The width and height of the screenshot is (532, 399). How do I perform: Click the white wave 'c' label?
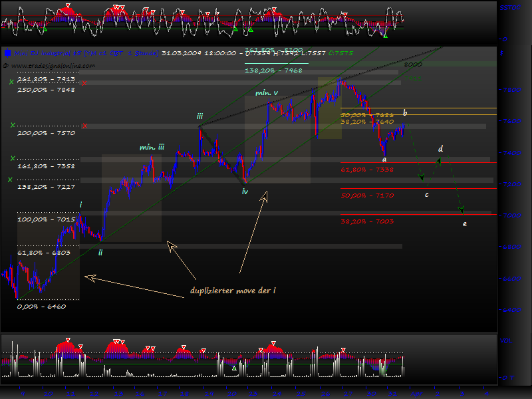[x=427, y=195]
